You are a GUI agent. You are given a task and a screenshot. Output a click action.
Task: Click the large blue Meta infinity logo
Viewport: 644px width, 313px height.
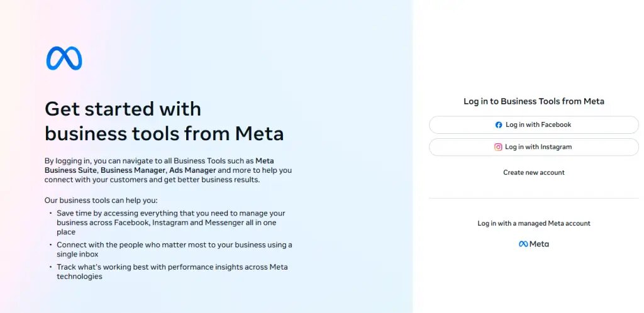tap(64, 58)
